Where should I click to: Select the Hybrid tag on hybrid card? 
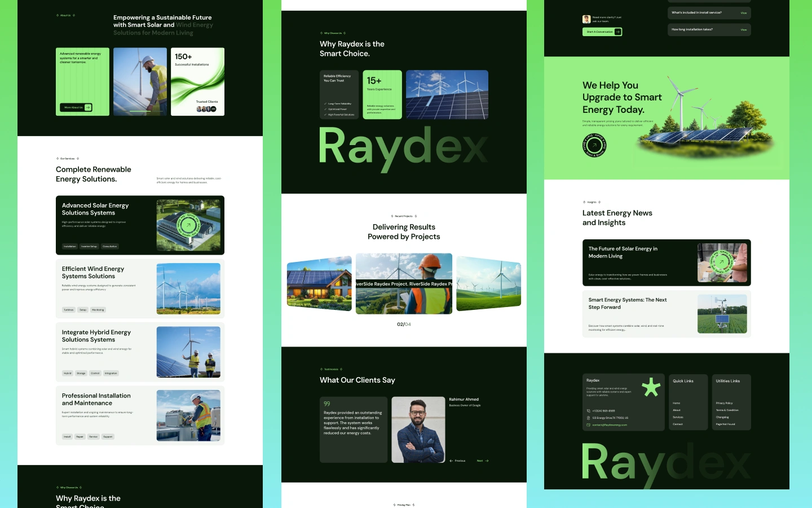pos(68,373)
